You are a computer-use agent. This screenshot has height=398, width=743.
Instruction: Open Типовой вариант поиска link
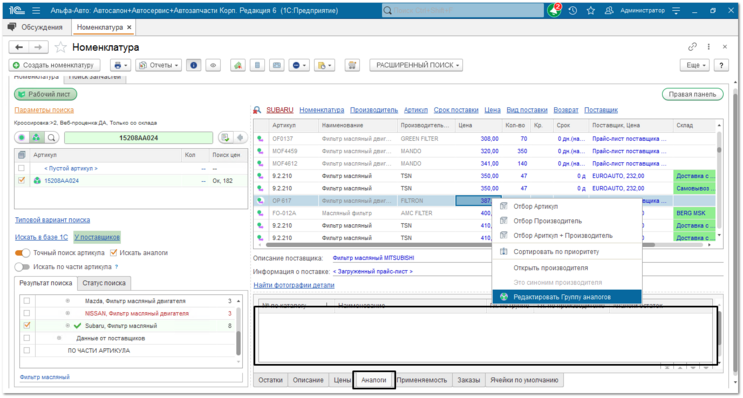[52, 220]
